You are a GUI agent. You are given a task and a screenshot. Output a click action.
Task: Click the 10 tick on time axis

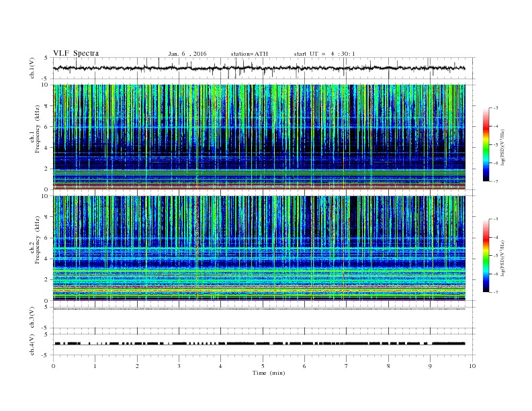click(472, 366)
